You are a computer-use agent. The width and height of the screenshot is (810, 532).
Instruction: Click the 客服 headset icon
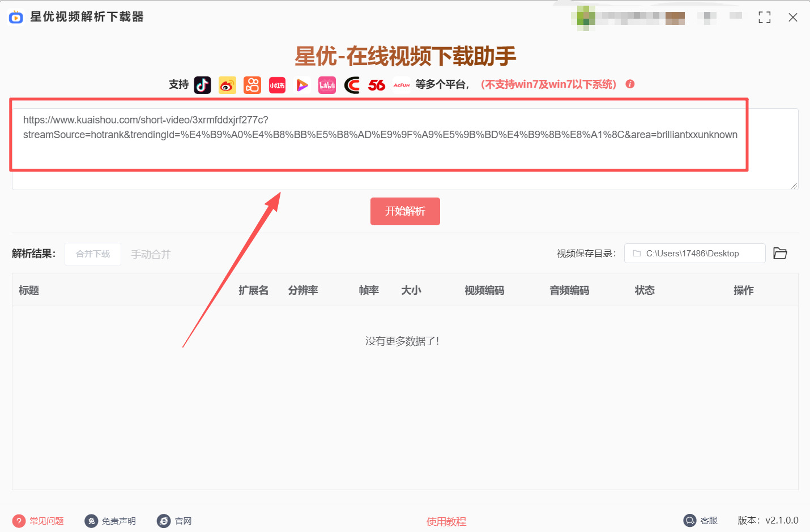coord(689,520)
